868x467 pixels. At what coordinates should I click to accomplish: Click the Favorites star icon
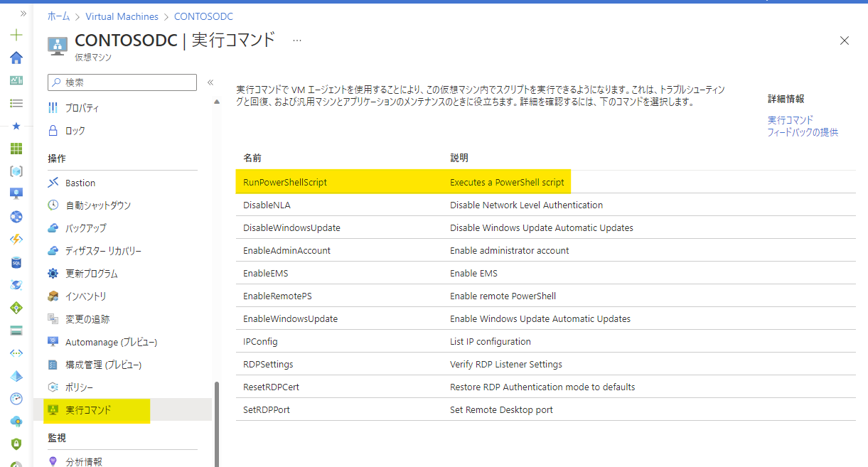point(16,126)
